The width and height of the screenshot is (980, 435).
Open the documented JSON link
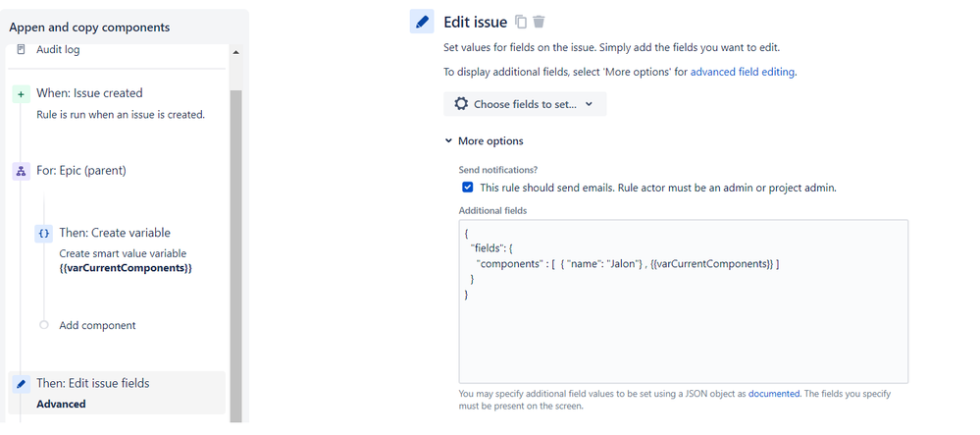[x=774, y=394]
